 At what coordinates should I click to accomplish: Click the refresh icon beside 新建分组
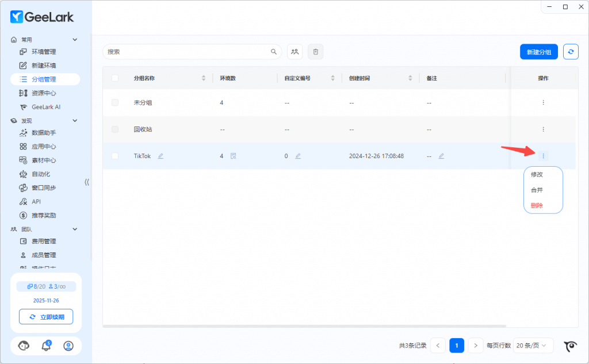pos(571,52)
